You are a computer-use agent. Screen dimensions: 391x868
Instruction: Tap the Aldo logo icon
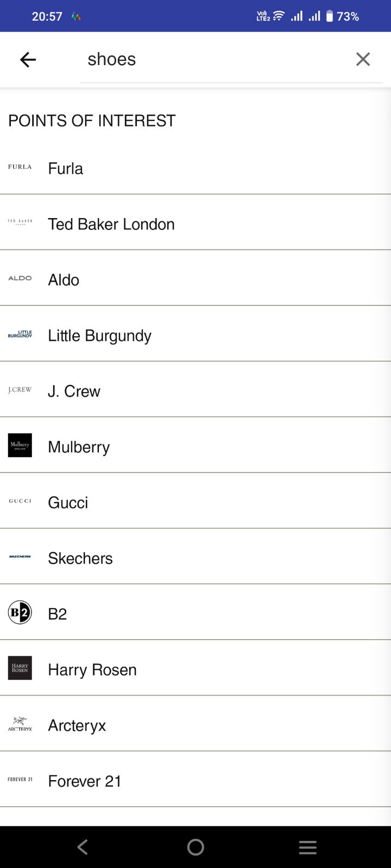tap(20, 278)
